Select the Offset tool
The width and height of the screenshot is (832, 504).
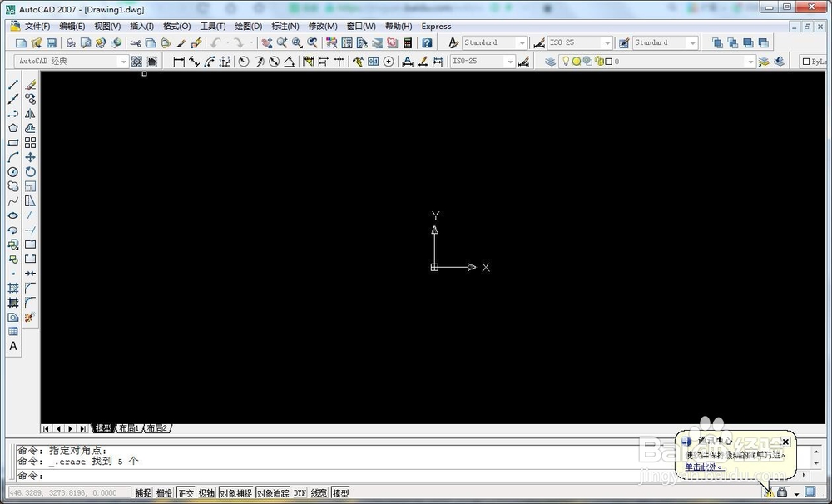click(30, 128)
